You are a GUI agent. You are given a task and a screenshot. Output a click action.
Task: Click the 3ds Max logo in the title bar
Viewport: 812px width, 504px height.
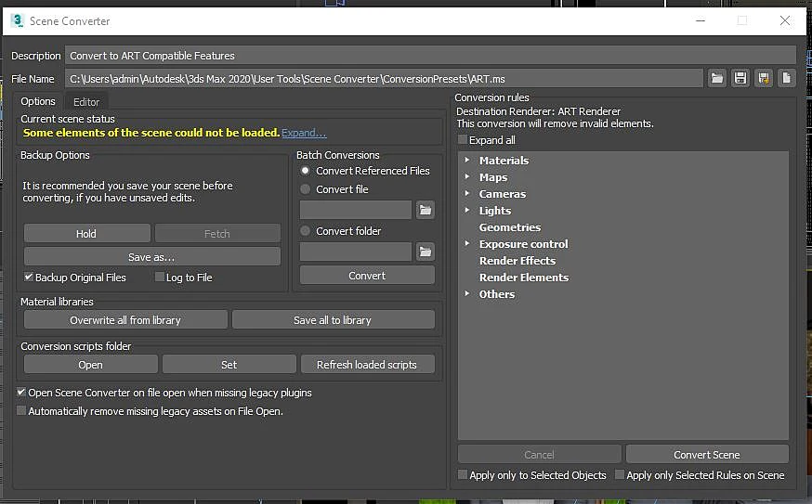tap(17, 20)
